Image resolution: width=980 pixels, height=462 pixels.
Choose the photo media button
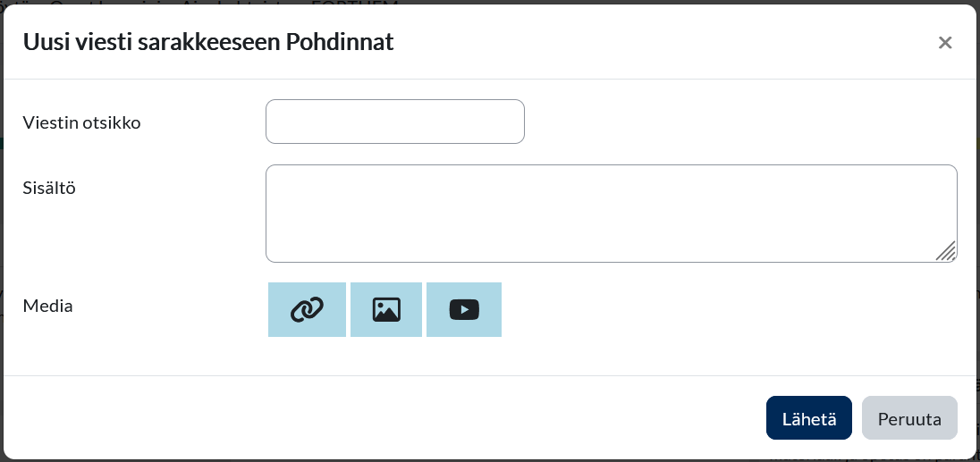[x=386, y=310]
